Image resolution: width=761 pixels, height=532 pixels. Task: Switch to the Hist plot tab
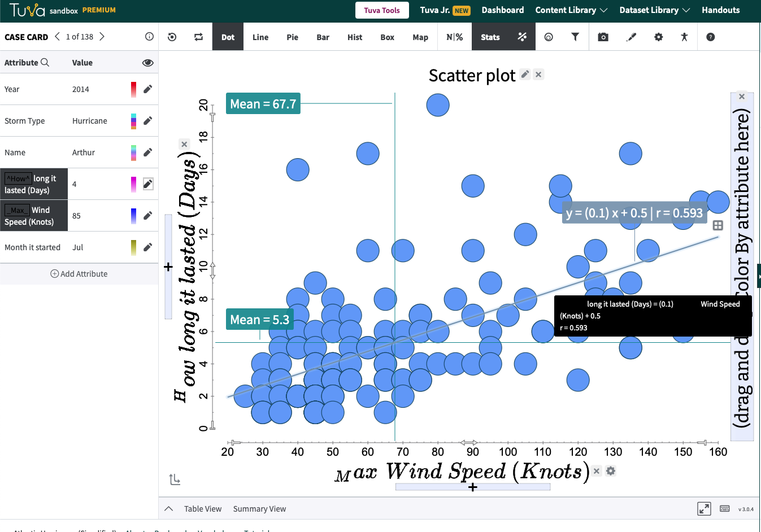pyautogui.click(x=355, y=37)
